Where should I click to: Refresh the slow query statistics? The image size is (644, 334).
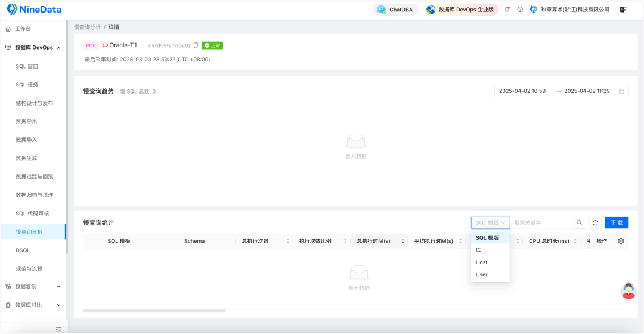pyautogui.click(x=595, y=222)
